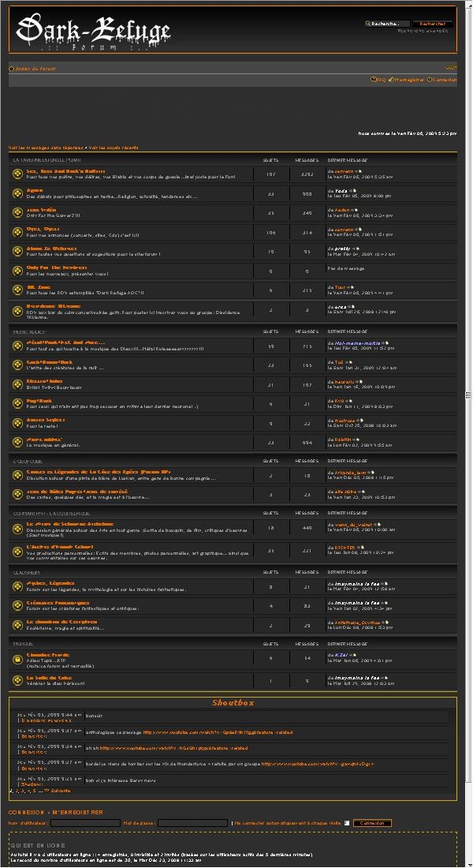
Task: Click the locked forum icon beside "Adieu Topic"
Action: pos(17,658)
